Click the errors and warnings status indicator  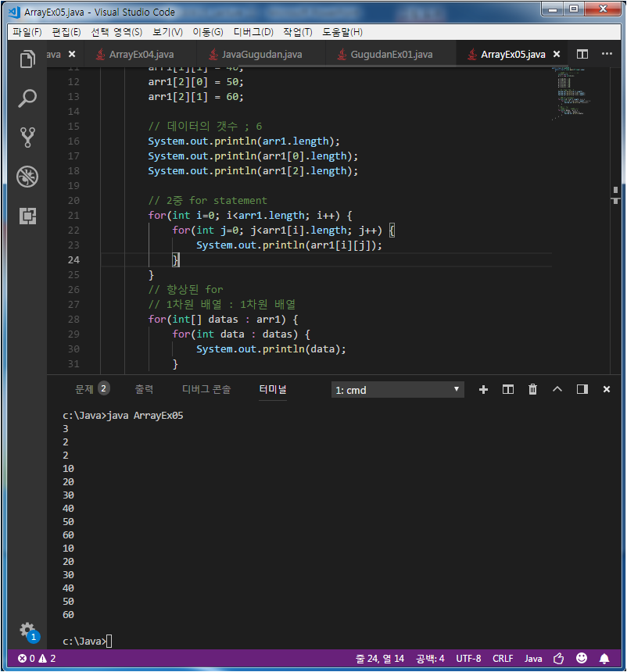pos(37,658)
